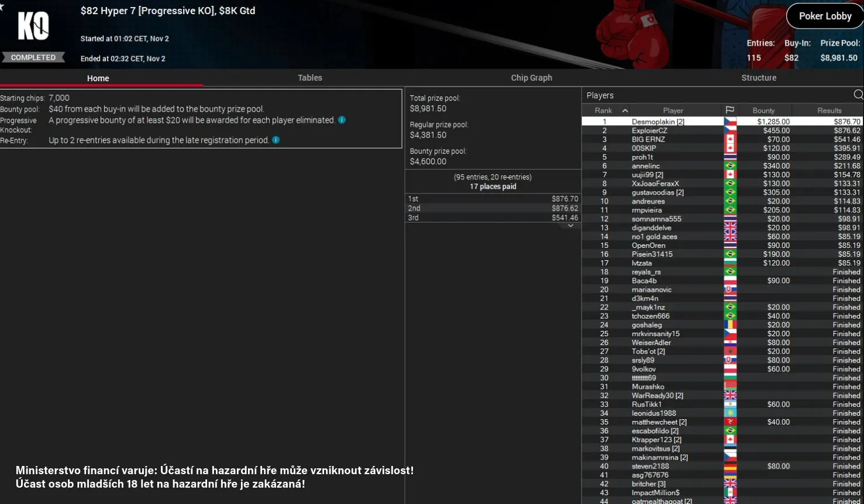
Task: Click the Brazil flag next to XxJoaoFeraxX
Action: pyautogui.click(x=730, y=183)
